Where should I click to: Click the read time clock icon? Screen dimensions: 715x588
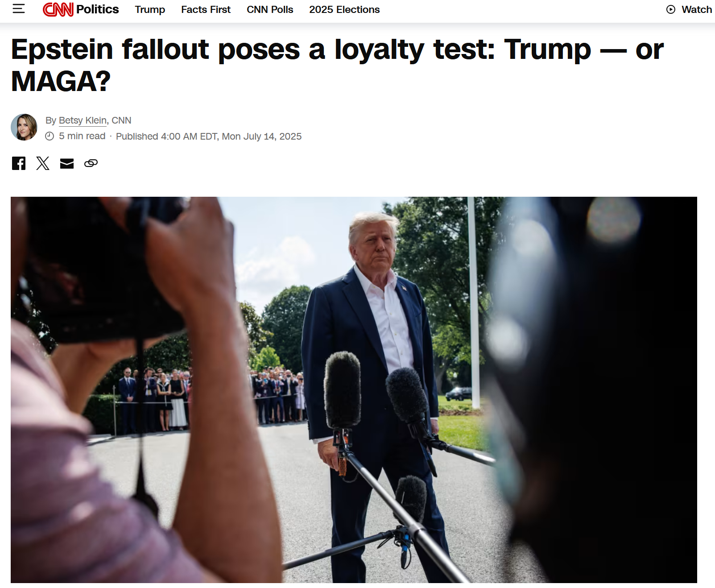pyautogui.click(x=50, y=136)
